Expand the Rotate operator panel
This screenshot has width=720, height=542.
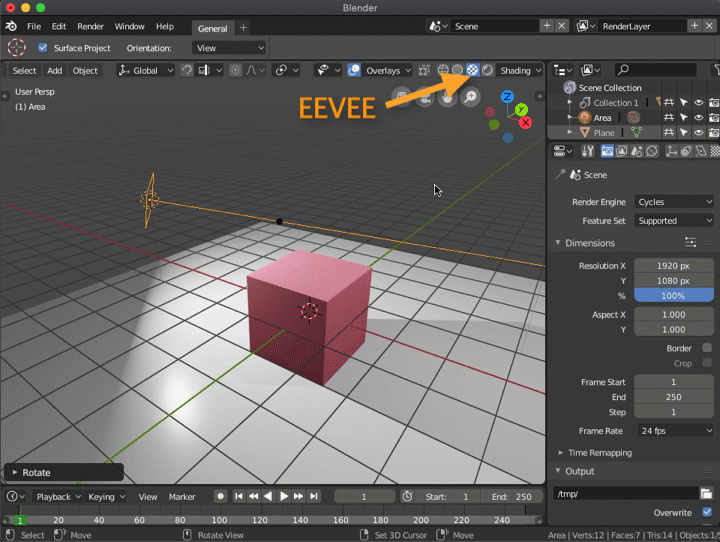click(15, 472)
